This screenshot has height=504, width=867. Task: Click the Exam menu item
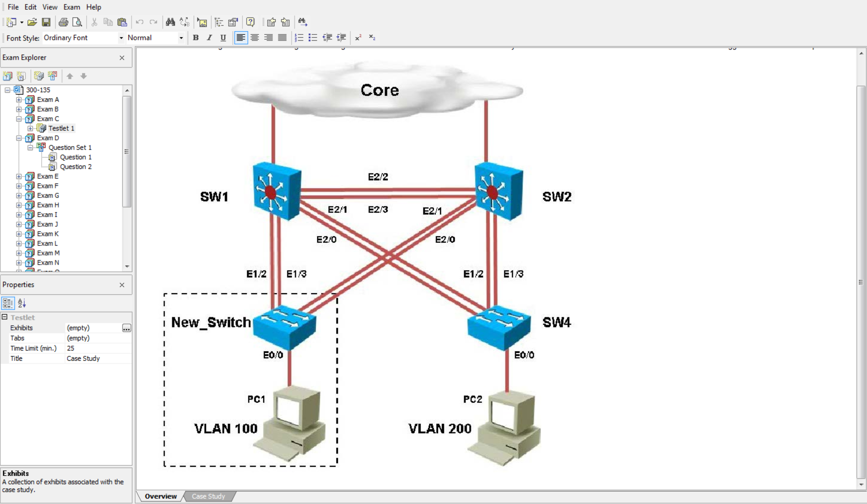pyautogui.click(x=72, y=7)
